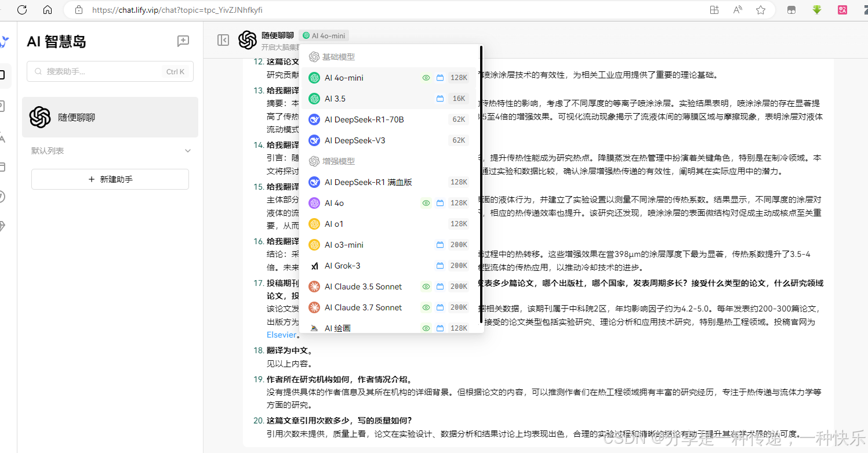Click the browser home button
The image size is (868, 453).
[48, 10]
